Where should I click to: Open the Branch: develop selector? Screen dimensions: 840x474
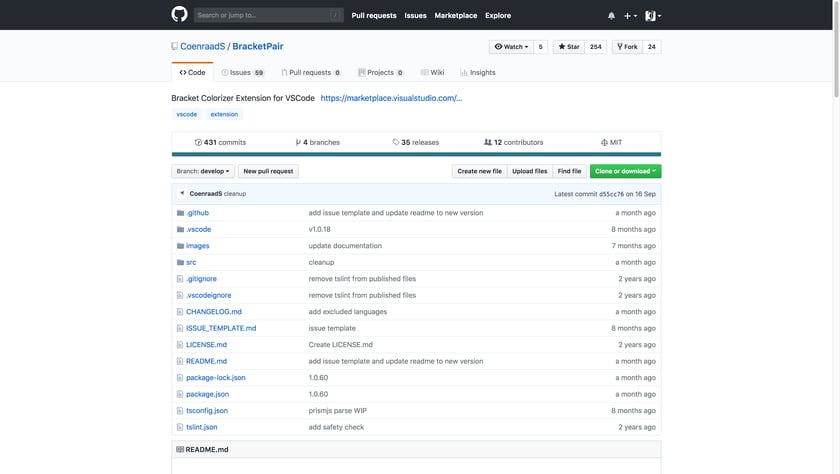(x=203, y=171)
